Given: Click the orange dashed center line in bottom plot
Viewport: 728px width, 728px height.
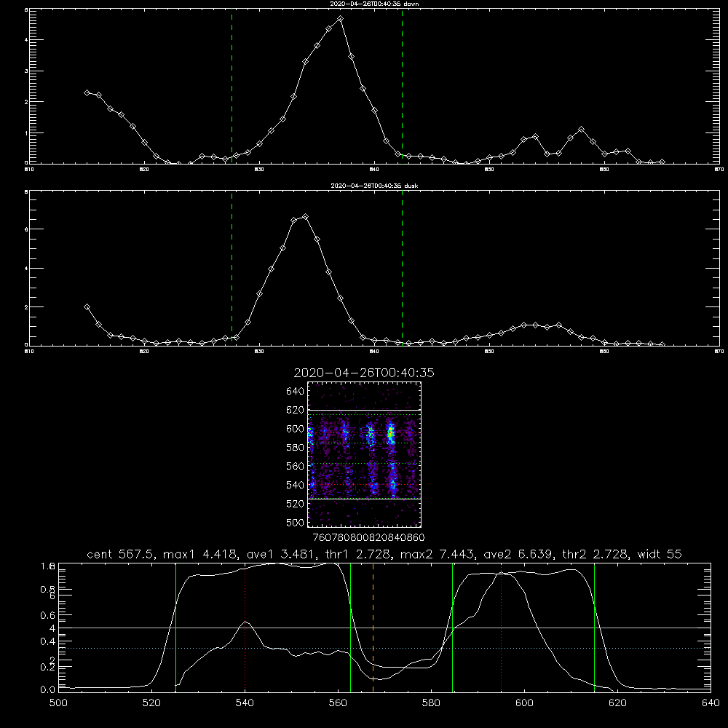Looking at the screenshot, I should point(373,628).
